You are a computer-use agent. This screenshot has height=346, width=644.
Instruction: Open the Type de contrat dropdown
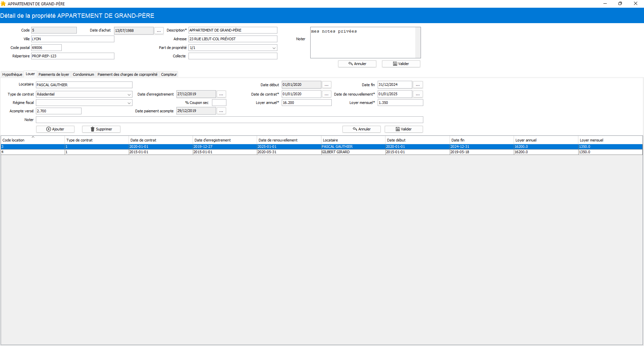129,95
